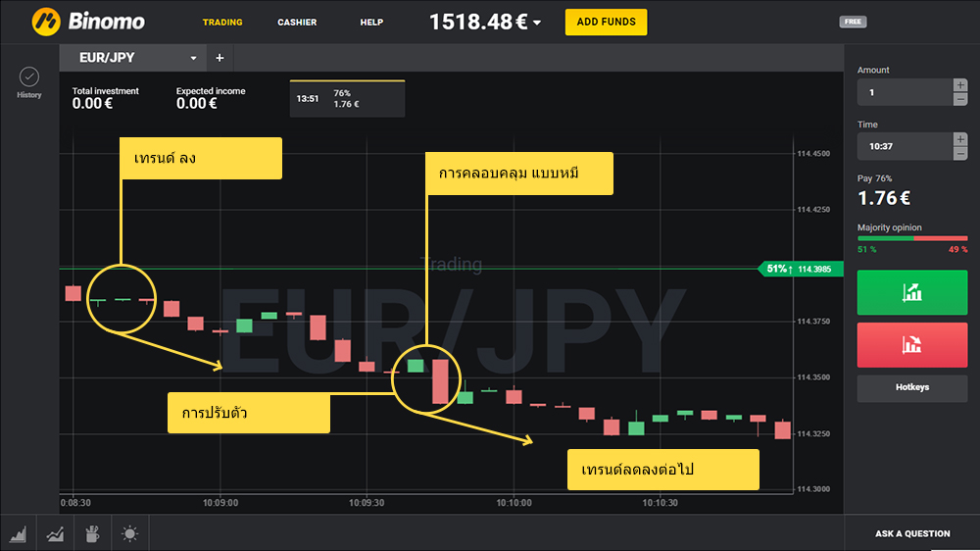
Task: Open the drawing tools cup icon
Action: click(92, 533)
